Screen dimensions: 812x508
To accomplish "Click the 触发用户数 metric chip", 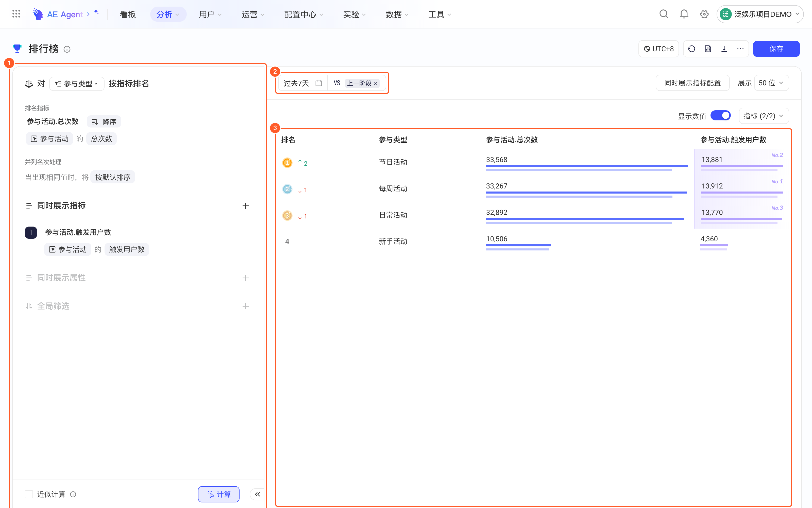I will click(127, 249).
